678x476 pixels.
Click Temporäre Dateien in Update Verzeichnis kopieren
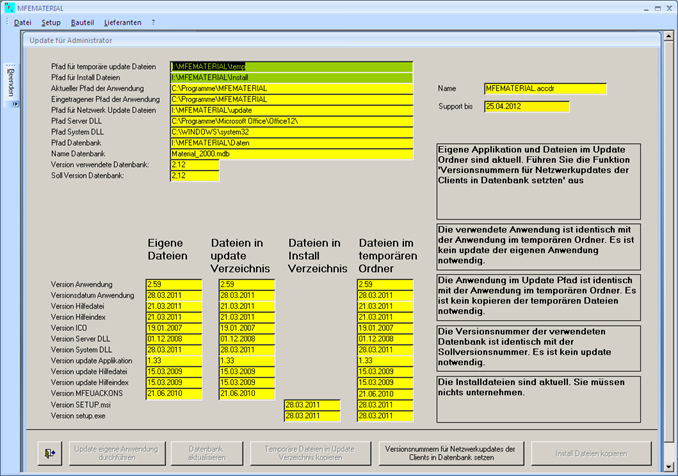point(310,453)
